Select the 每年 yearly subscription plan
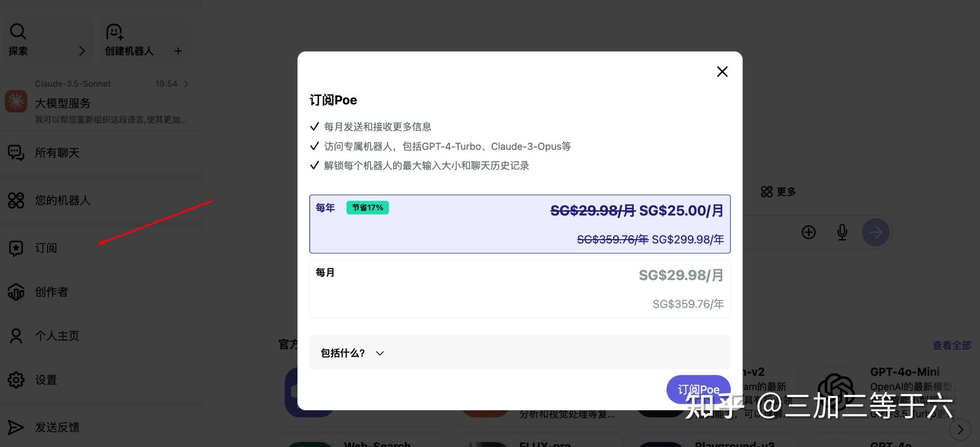Viewport: 980px width, 447px height. (x=519, y=224)
